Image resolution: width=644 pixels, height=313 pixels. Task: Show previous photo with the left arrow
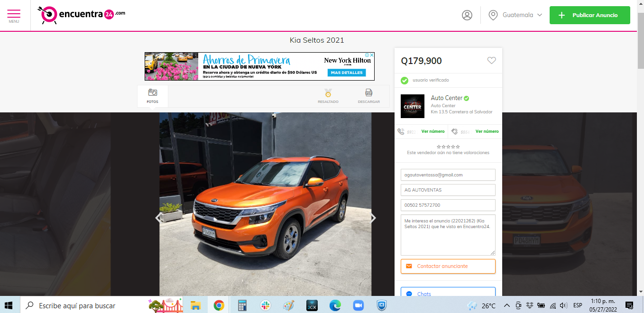(158, 218)
